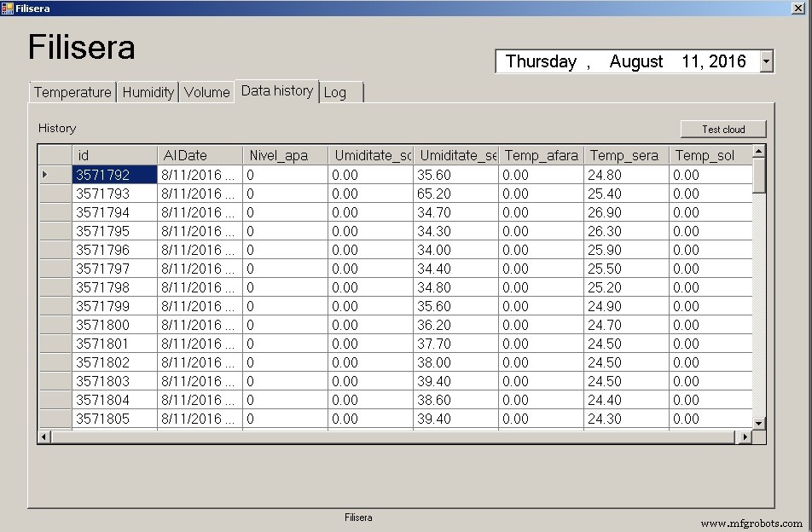The height and width of the screenshot is (532, 812).
Task: Click the Nivel_apa column header
Action: pyautogui.click(x=285, y=155)
